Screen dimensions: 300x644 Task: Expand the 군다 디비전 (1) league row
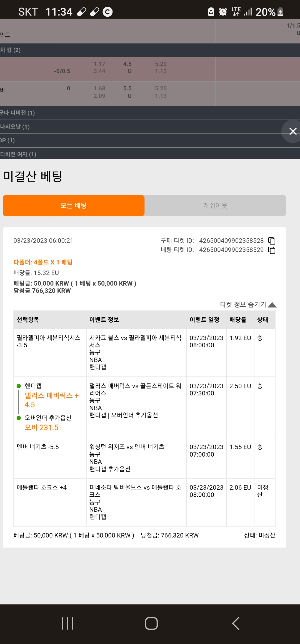[150, 113]
